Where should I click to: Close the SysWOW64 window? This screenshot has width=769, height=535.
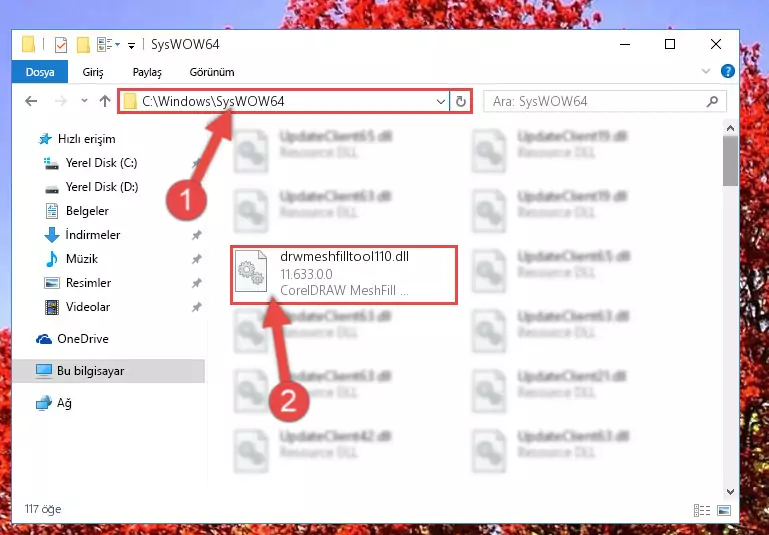(716, 44)
